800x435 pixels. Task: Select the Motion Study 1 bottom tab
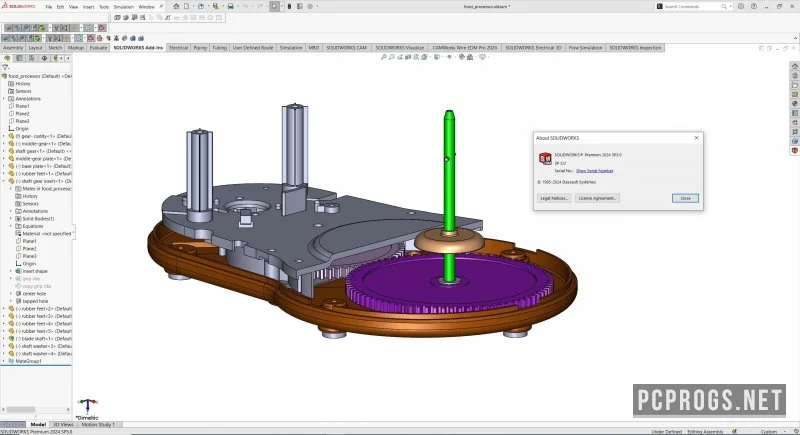pyautogui.click(x=98, y=424)
